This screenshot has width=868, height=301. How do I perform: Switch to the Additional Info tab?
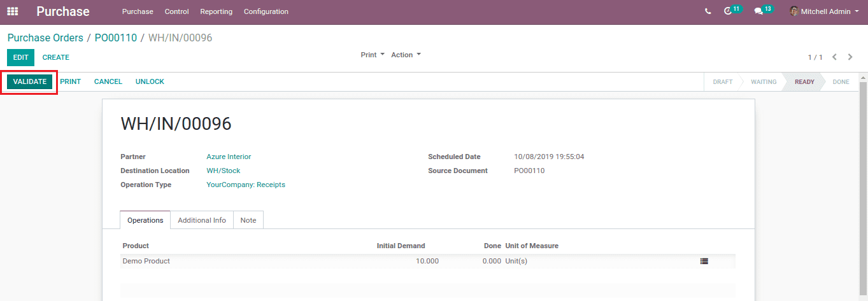pos(202,220)
